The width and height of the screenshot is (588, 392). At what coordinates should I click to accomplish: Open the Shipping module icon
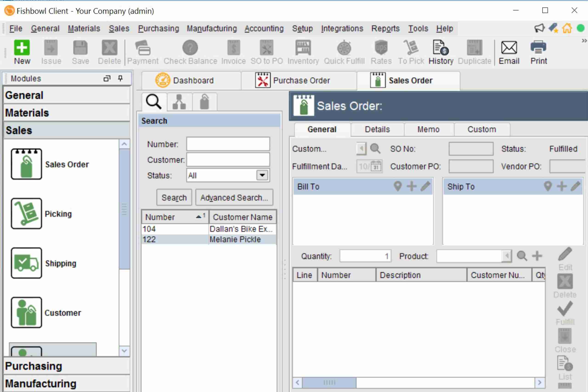[x=26, y=263]
